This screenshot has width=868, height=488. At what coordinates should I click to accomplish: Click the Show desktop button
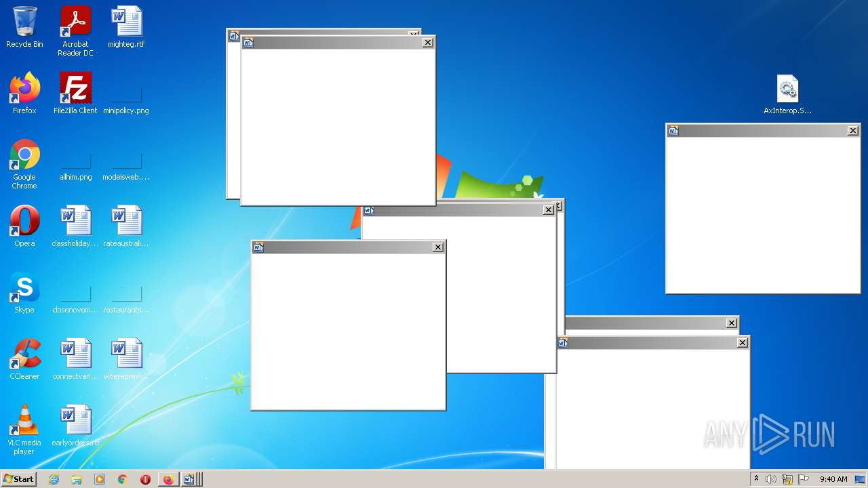pos(861,479)
